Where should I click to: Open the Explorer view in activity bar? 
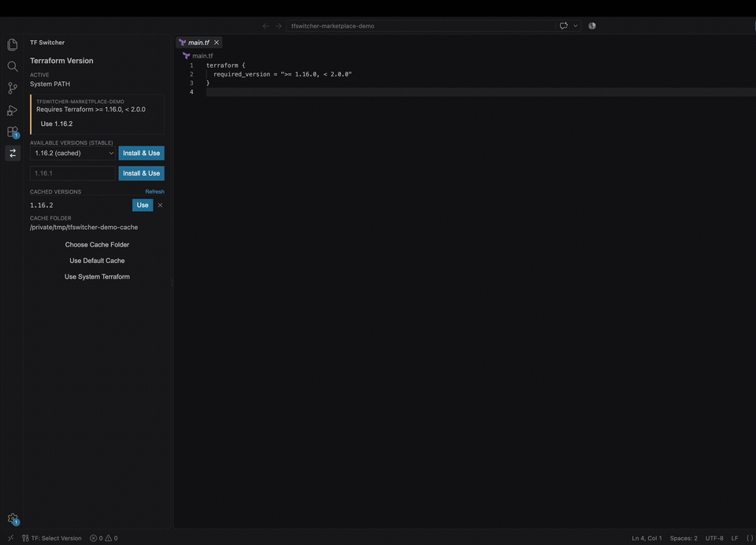[x=13, y=44]
